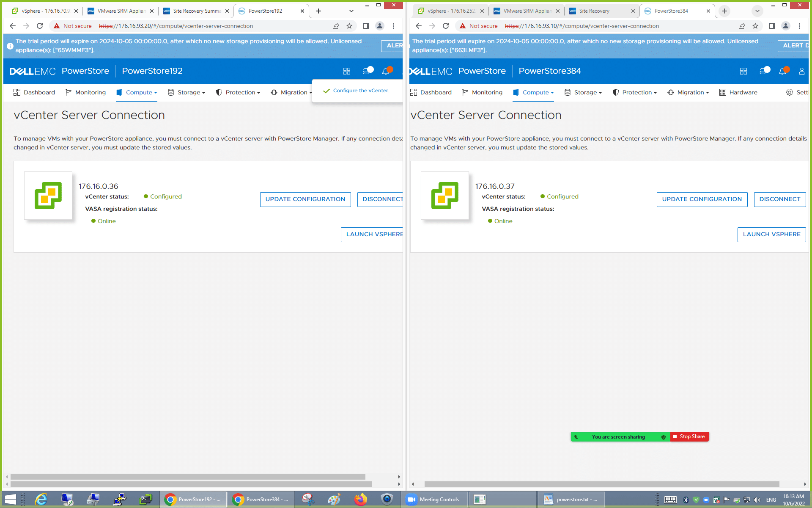Click 'Configure the vCenter.' notification

tap(361, 91)
